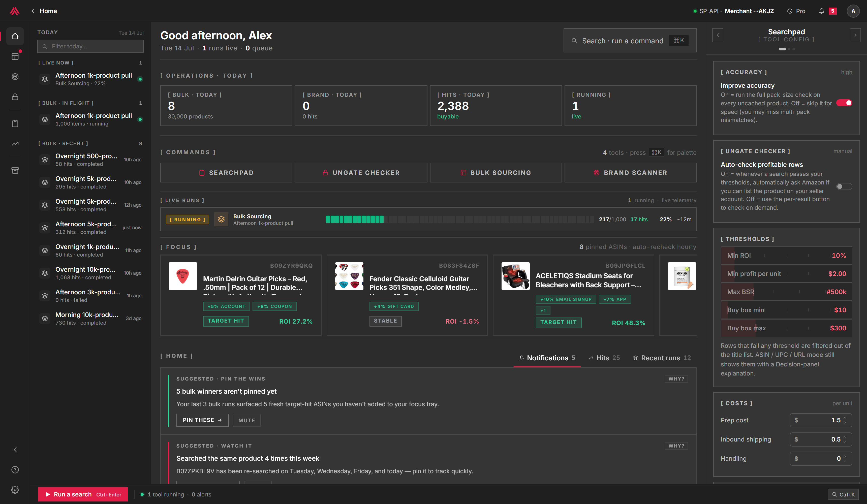Launch the UNGATE CHECKER command
The image size is (867, 504).
click(361, 173)
